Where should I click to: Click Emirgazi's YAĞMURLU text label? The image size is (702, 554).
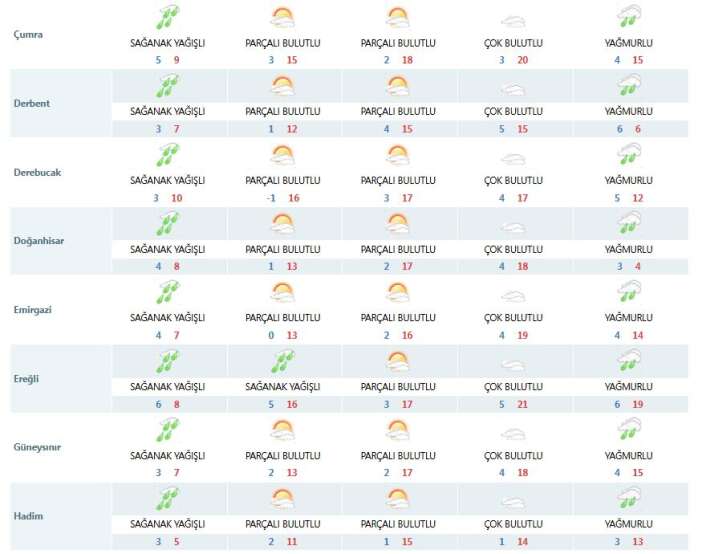(630, 317)
